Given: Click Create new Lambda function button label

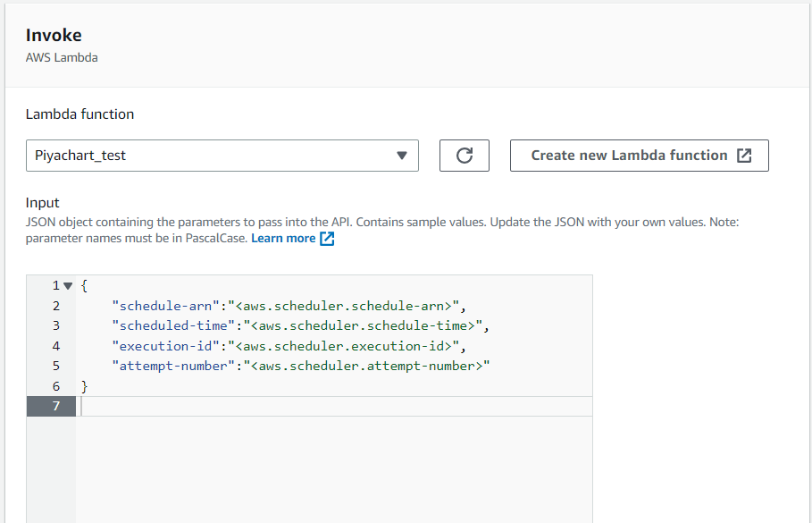Looking at the screenshot, I should tap(629, 156).
